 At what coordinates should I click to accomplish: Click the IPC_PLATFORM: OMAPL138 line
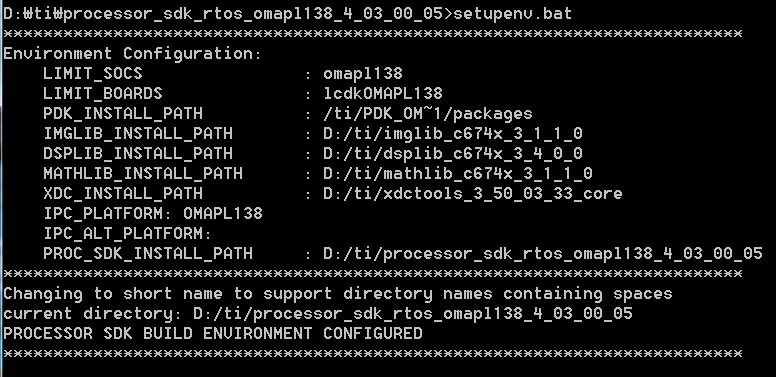152,213
